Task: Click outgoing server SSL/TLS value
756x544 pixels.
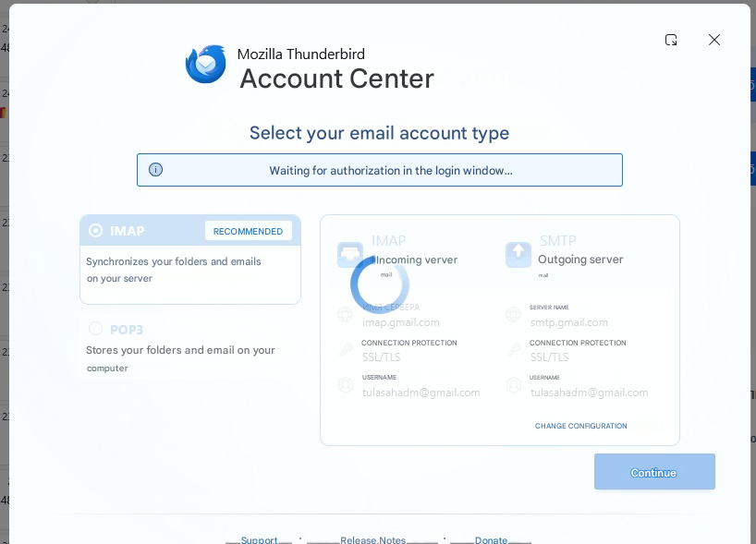Action: pos(549,357)
